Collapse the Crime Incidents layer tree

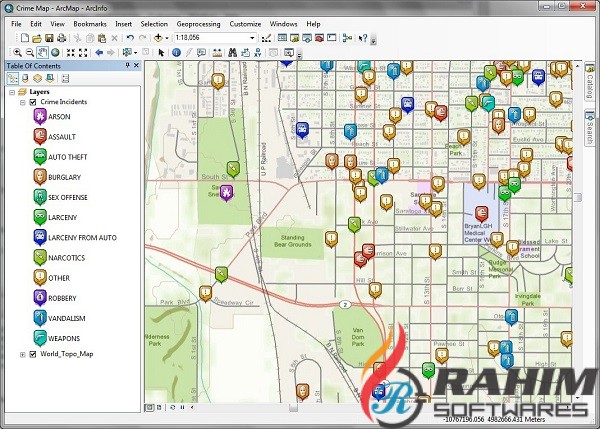click(x=23, y=103)
